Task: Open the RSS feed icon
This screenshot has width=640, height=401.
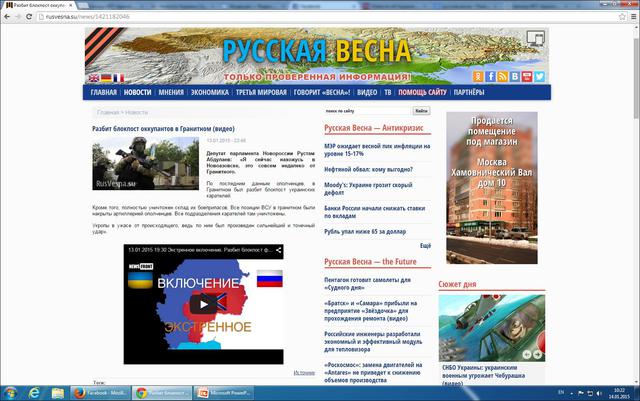Action: pyautogui.click(x=502, y=76)
